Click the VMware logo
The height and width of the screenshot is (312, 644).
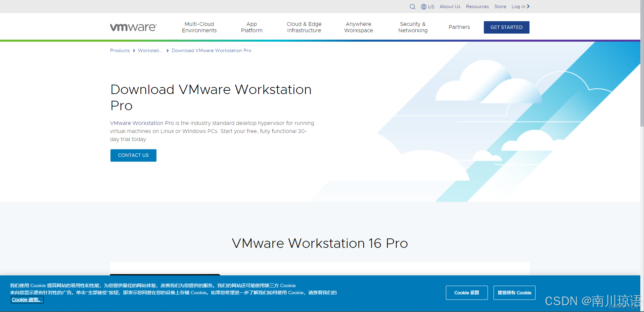(x=133, y=27)
